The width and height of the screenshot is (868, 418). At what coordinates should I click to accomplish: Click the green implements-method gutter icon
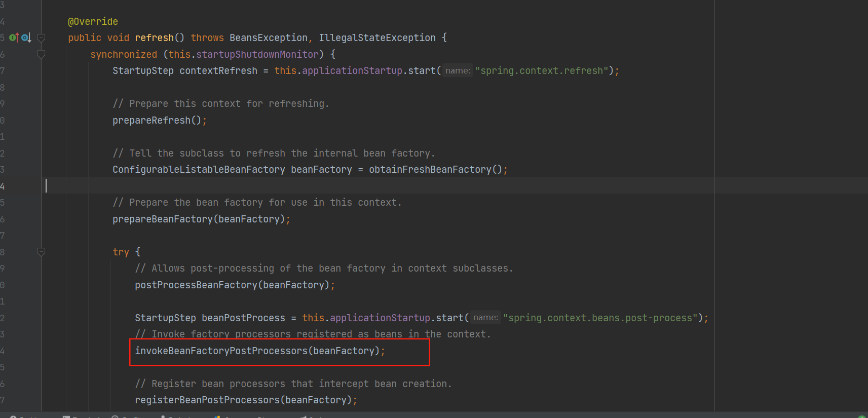click(14, 37)
